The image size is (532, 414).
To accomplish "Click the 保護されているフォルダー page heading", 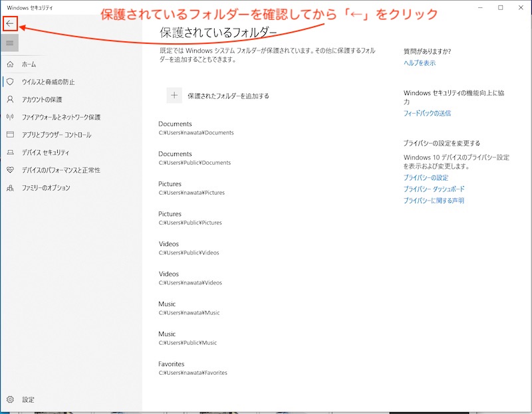I will click(219, 33).
